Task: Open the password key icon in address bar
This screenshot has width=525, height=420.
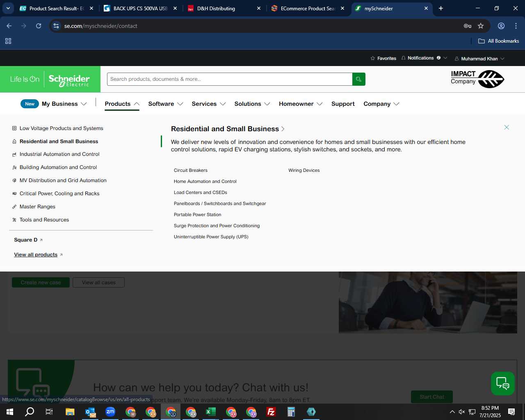Action: (467, 26)
